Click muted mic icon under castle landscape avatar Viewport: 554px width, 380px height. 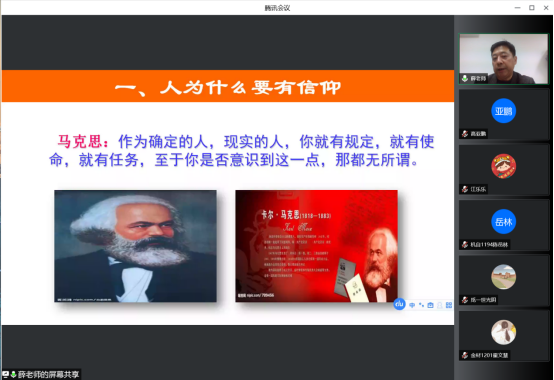(465, 300)
